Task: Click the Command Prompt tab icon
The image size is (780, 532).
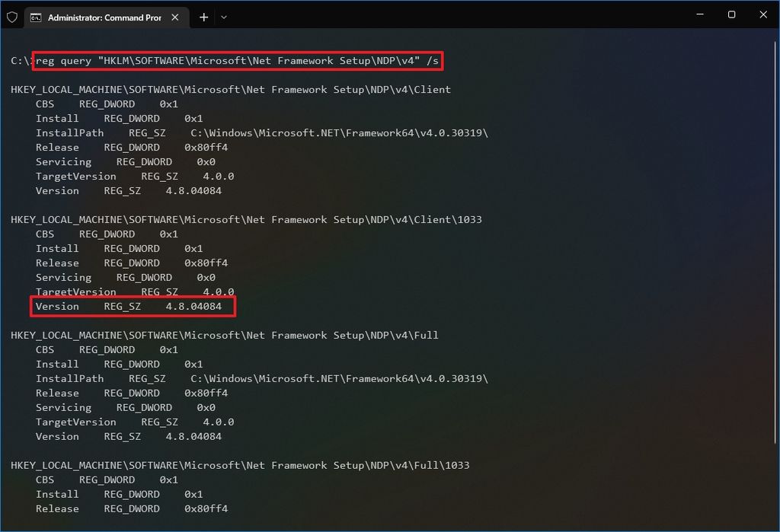Action: 36,18
